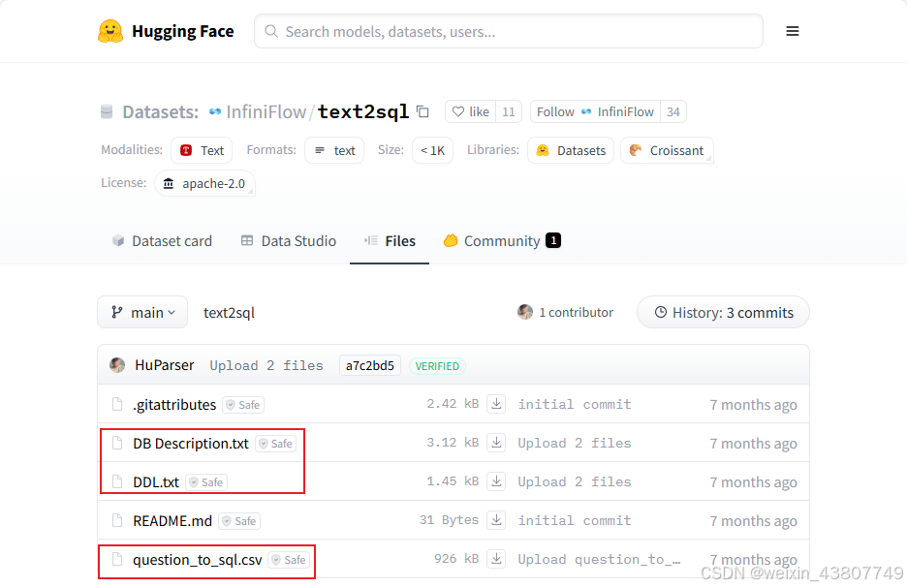Open Upload question_to_… commit message
The height and width of the screenshot is (588, 907).
pos(599,559)
